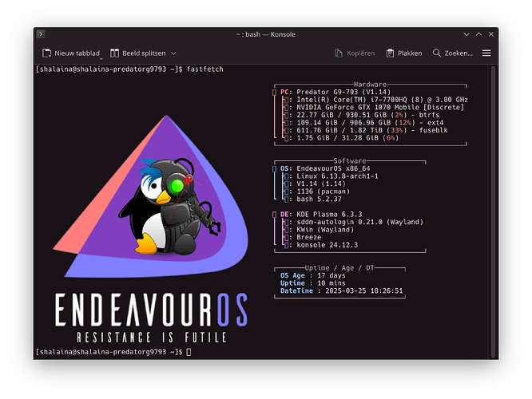
Task: Click the Linux 6.13.8-arch1-1 kernel line
Action: click(x=337, y=176)
